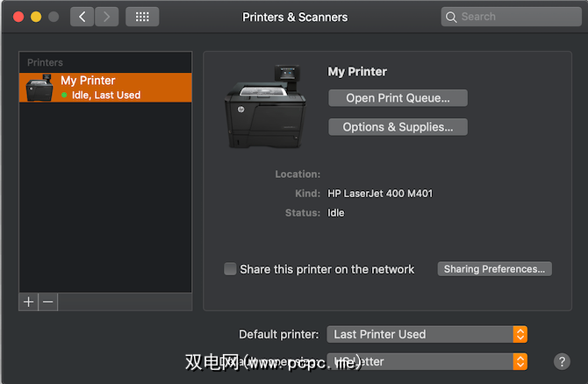Open Options & Supplies
Viewport: 588px width, 384px height.
398,127
